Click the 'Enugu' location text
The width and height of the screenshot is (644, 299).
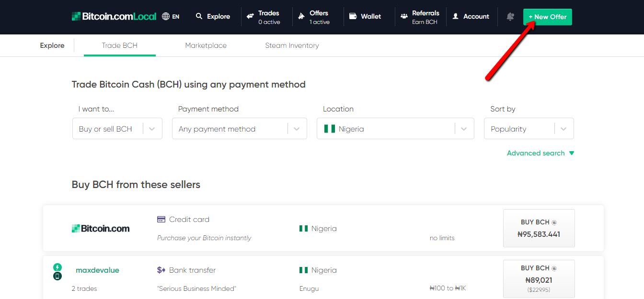309,288
